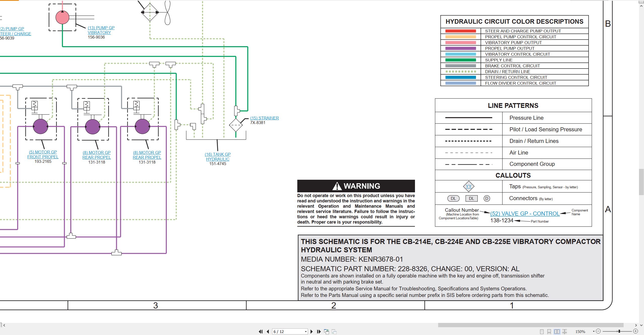Click the cooling fan symbol
644x335 pixels.
tap(168, 13)
